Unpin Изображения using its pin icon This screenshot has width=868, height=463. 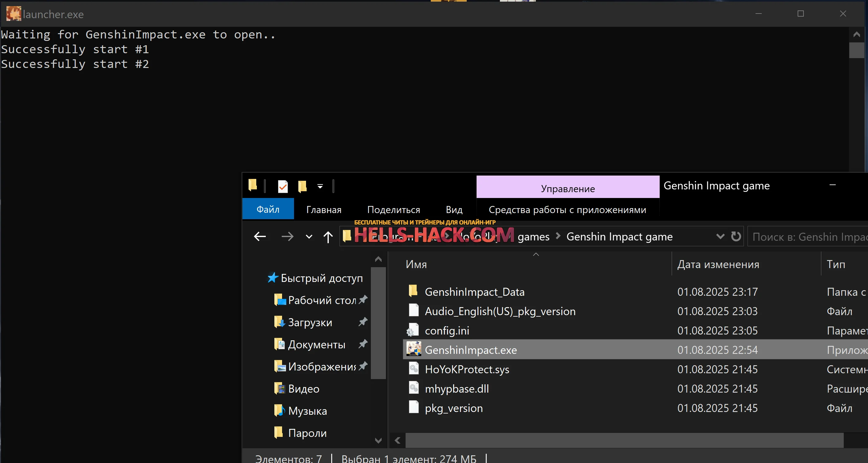click(363, 366)
